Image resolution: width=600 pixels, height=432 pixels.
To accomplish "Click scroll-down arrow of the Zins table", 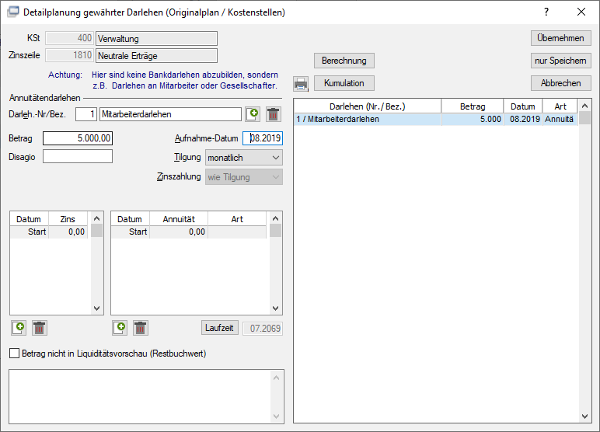I will click(x=97, y=308).
